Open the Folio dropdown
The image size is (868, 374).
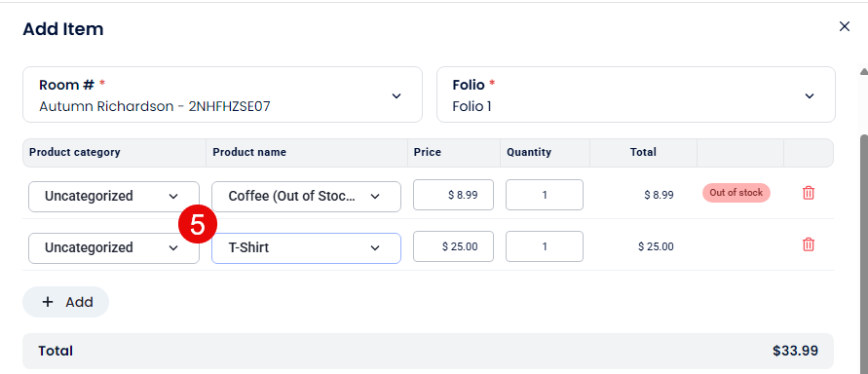pos(636,94)
